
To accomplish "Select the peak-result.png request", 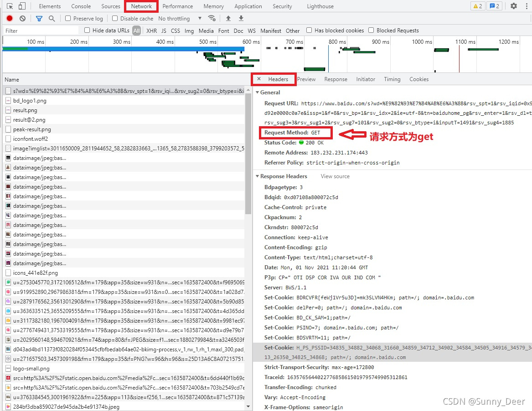I will pyautogui.click(x=124, y=129).
